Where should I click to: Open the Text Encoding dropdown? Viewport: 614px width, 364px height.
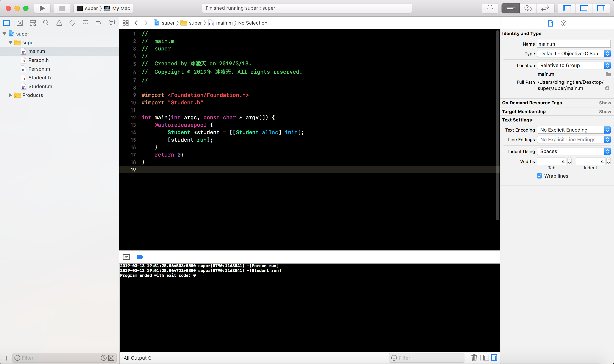573,130
